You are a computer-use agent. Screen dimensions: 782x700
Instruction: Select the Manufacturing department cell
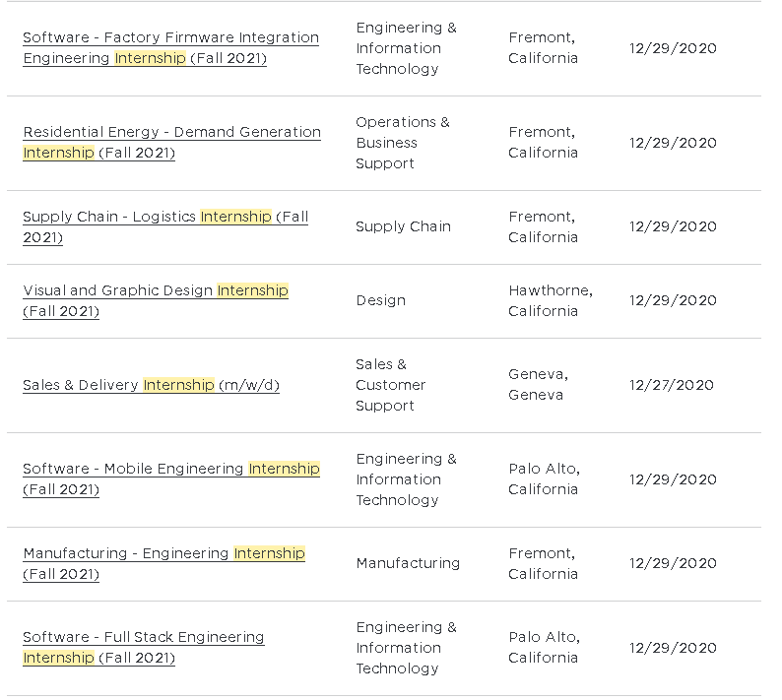click(x=408, y=563)
